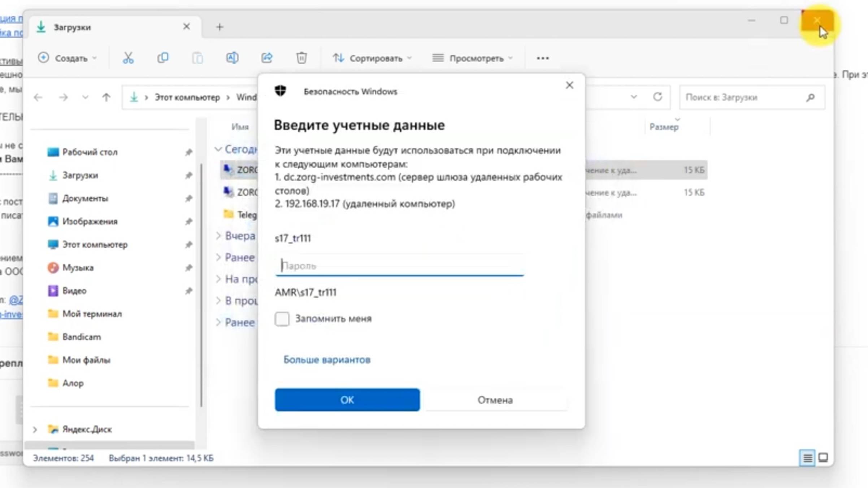Click Этот компьютер breadcrumb in address bar
Image resolution: width=868 pixels, height=488 pixels.
coord(187,97)
